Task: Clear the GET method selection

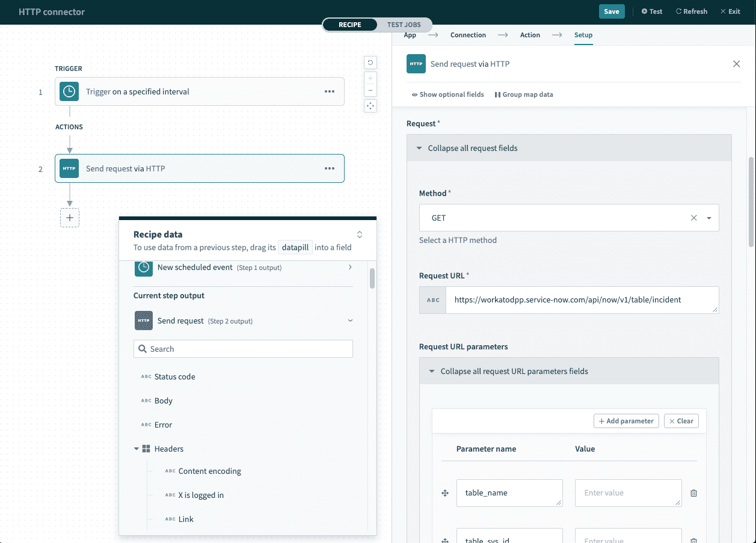Action: point(693,218)
